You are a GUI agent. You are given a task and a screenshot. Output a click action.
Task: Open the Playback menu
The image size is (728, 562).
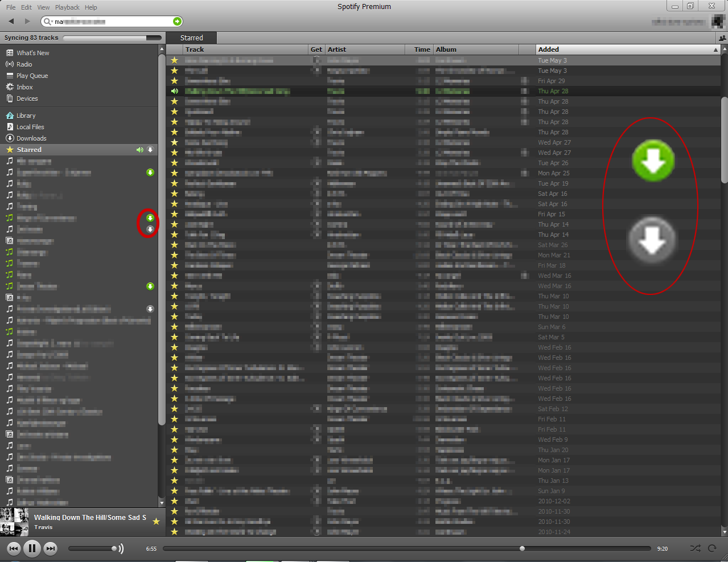pos(67,7)
